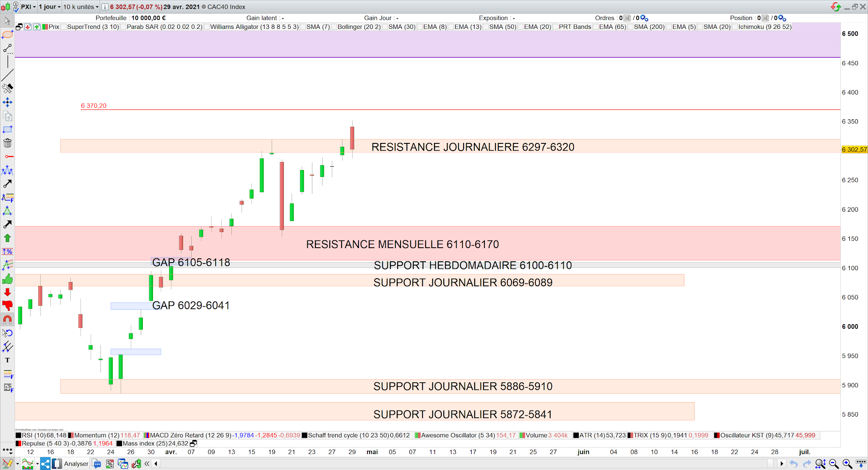Click the blue share icon
The width and height of the screenshot is (868, 470).
45,464
